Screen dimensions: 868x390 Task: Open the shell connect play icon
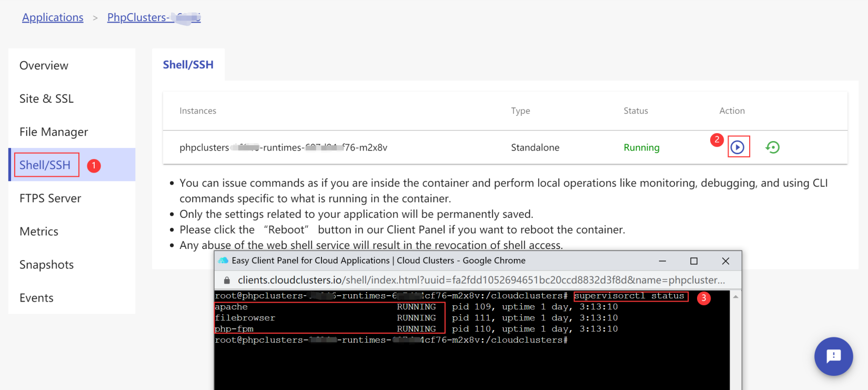click(x=738, y=147)
